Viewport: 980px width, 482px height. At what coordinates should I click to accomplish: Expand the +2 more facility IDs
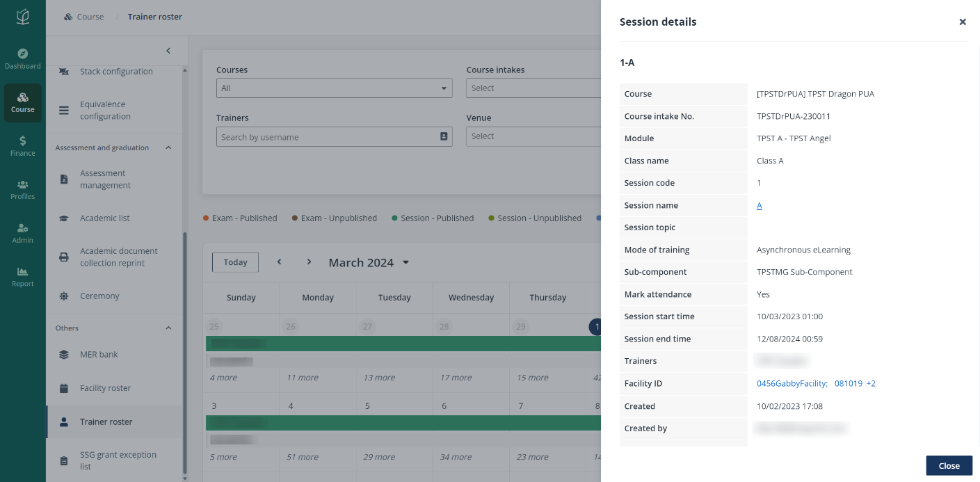coord(871,383)
